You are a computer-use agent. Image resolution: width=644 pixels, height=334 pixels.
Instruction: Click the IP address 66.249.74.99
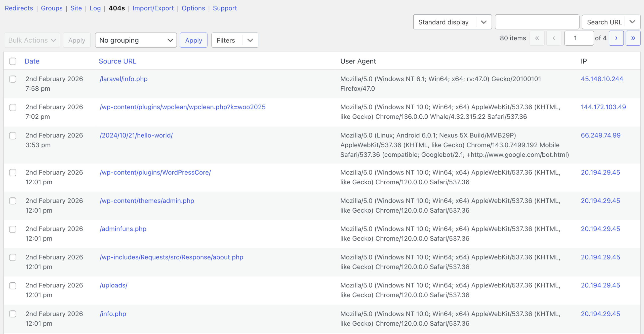coord(601,135)
